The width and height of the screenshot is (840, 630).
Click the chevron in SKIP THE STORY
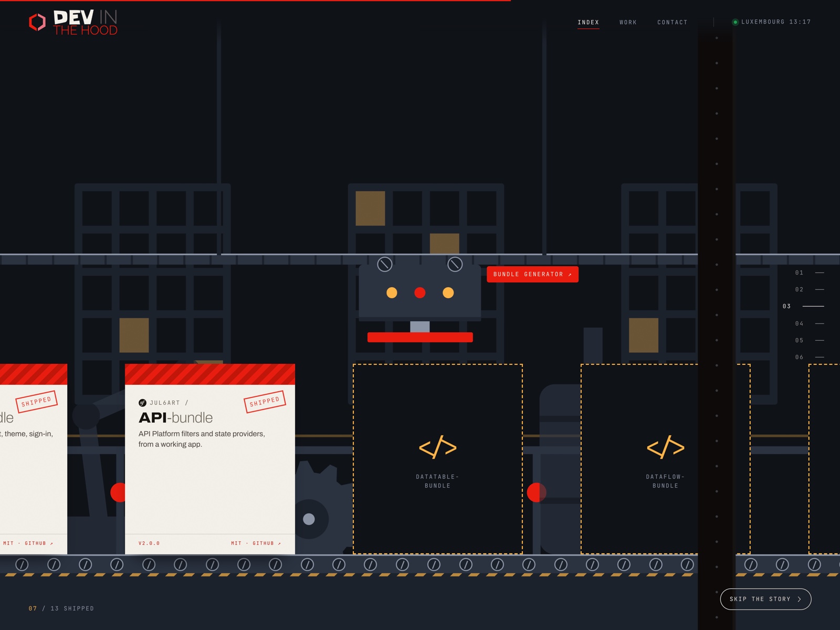(x=800, y=599)
